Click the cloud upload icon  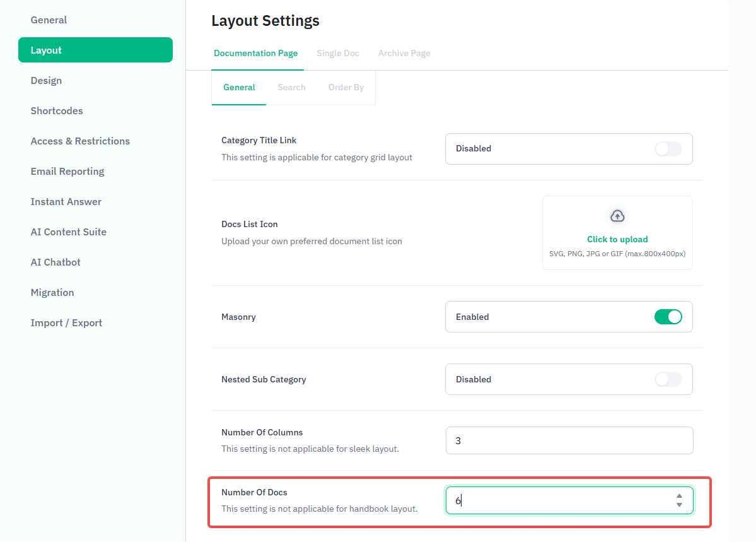pos(617,216)
